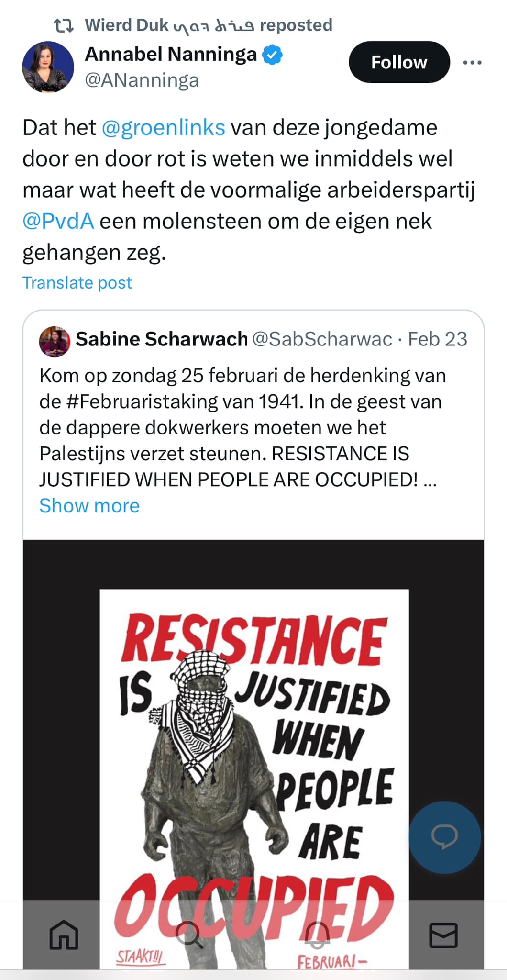The height and width of the screenshot is (980, 507).
Task: Click the Feb 23 timestamp of quoted post
Action: click(x=438, y=339)
